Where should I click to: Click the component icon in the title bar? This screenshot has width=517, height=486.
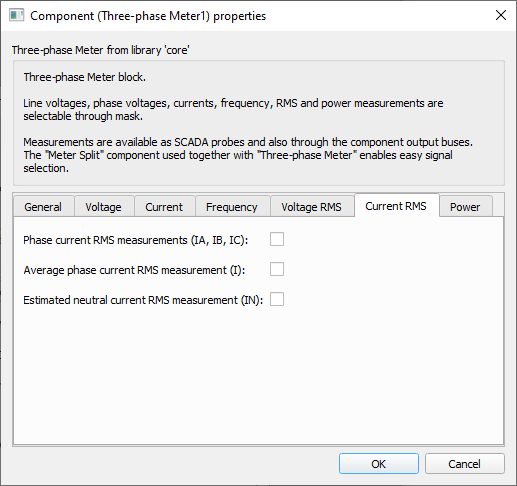click(x=16, y=16)
